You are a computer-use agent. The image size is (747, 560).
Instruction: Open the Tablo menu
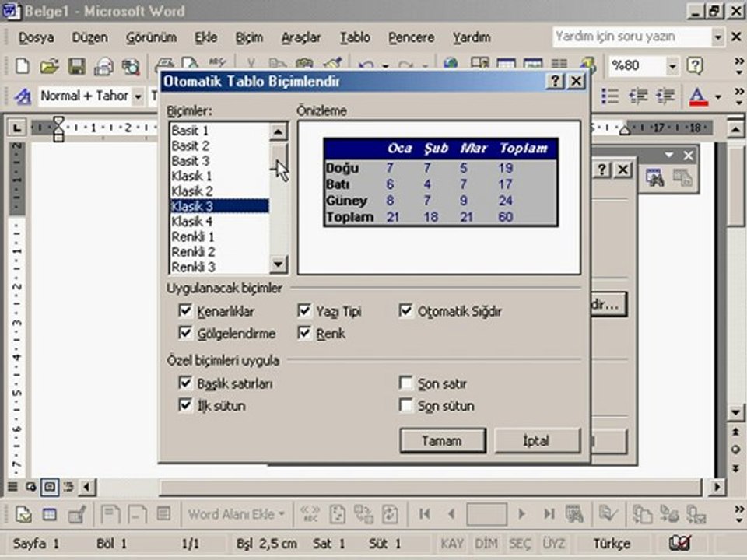point(355,37)
